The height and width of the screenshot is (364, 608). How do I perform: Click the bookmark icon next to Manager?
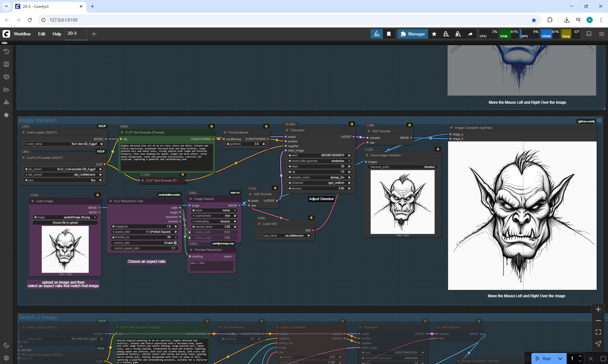click(x=389, y=34)
